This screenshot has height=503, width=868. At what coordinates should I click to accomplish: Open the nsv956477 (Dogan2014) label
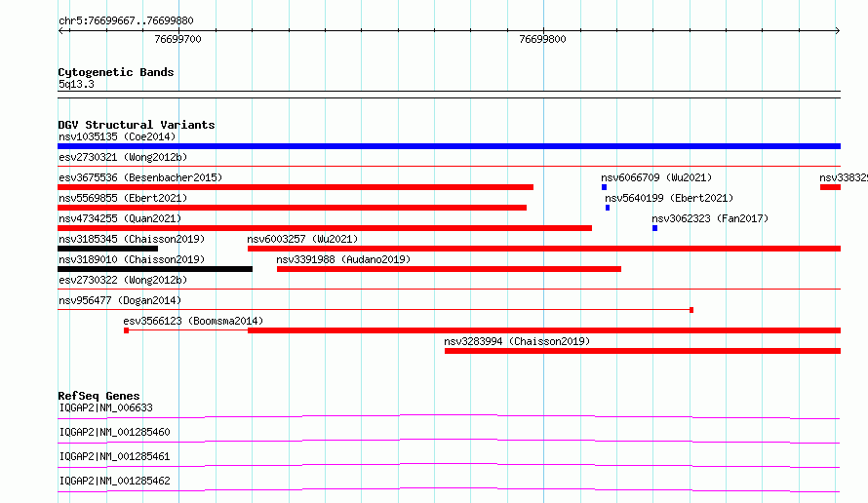(x=120, y=300)
